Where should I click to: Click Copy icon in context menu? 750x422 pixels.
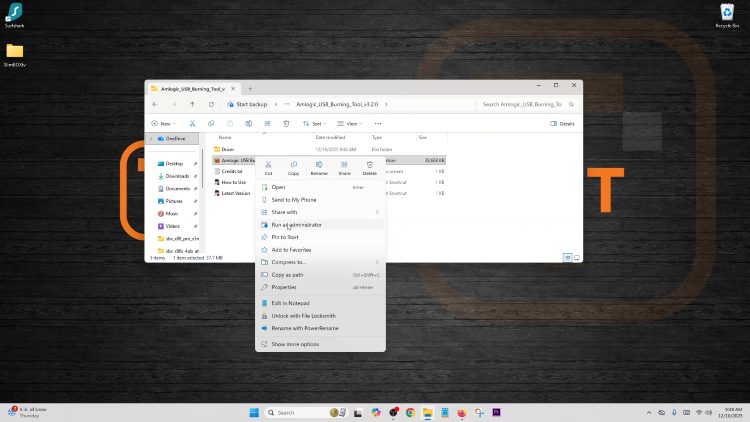click(x=294, y=168)
